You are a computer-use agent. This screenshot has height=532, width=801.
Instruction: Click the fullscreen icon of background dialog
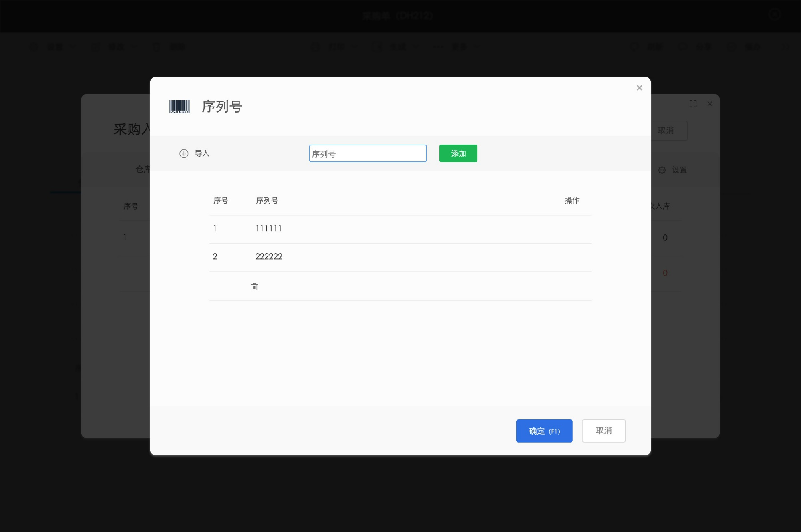693,104
